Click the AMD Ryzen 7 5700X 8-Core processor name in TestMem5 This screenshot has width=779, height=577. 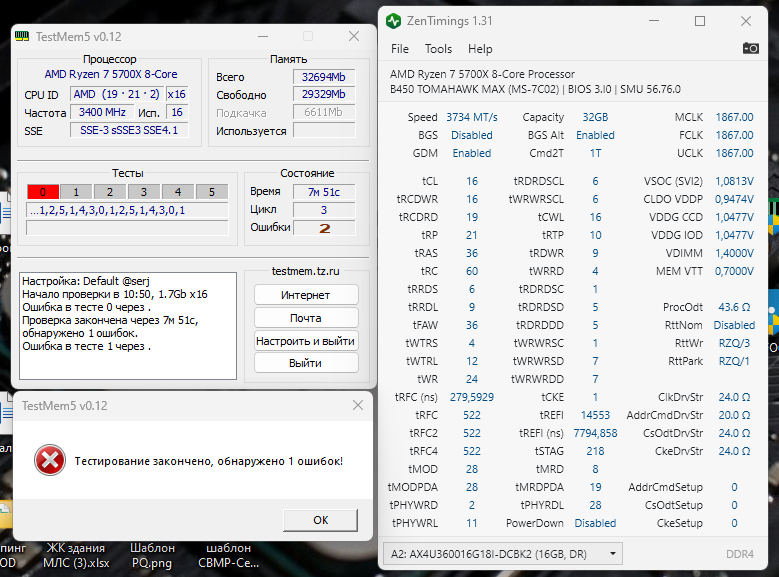pos(111,74)
